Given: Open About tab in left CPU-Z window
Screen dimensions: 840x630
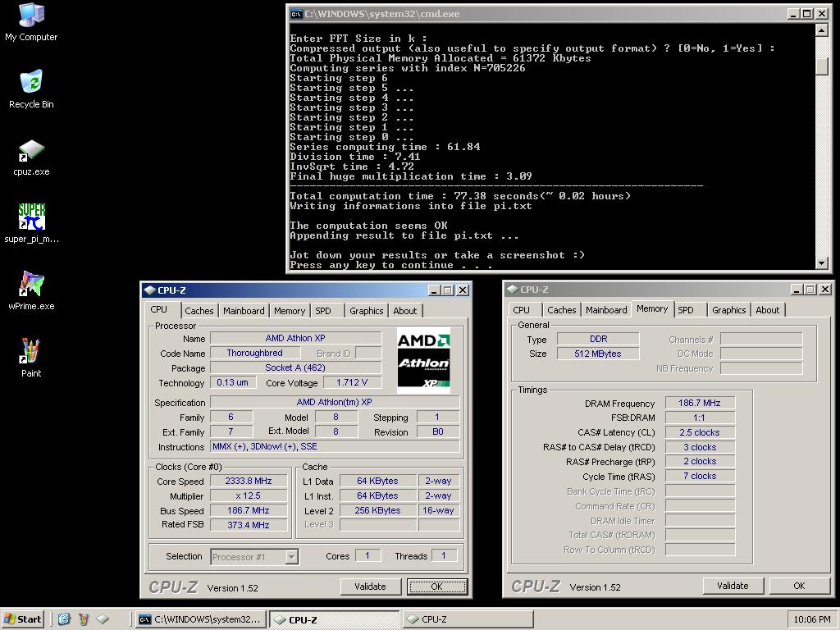Looking at the screenshot, I should tap(405, 311).
